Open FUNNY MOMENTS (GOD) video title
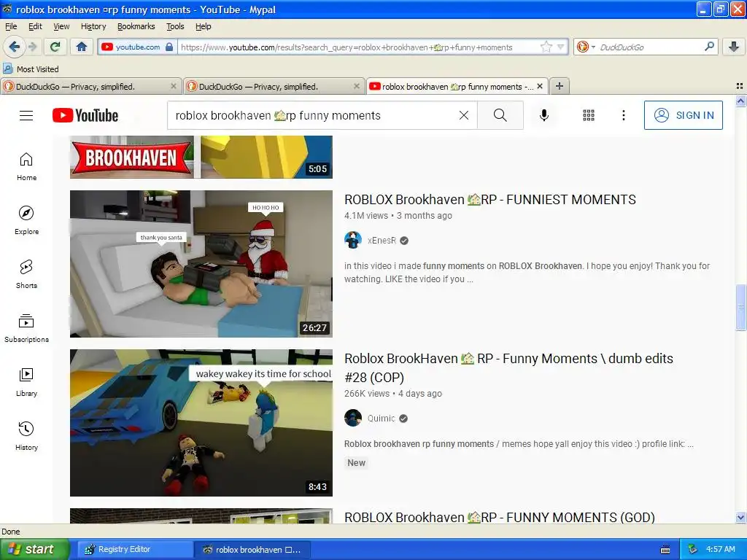Viewport: 747px width, 560px height. coord(499,517)
